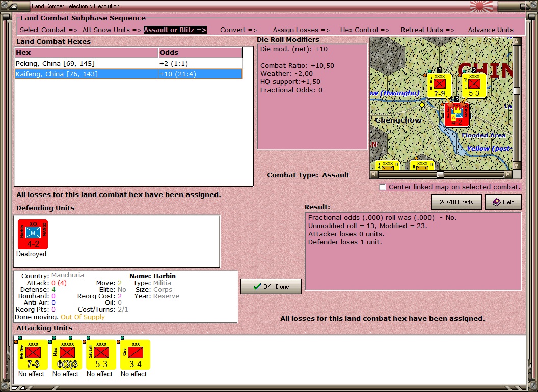
Task: Click the Chengchow city label on map
Action: [398, 120]
